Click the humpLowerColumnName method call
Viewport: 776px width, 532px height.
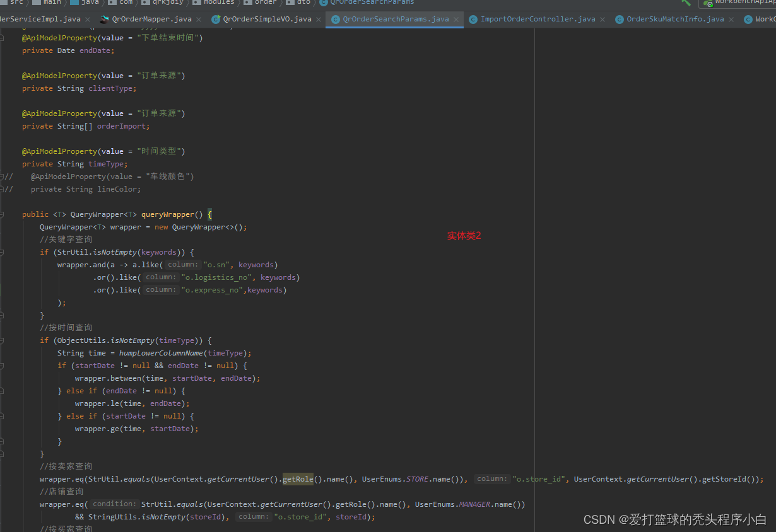pos(161,353)
